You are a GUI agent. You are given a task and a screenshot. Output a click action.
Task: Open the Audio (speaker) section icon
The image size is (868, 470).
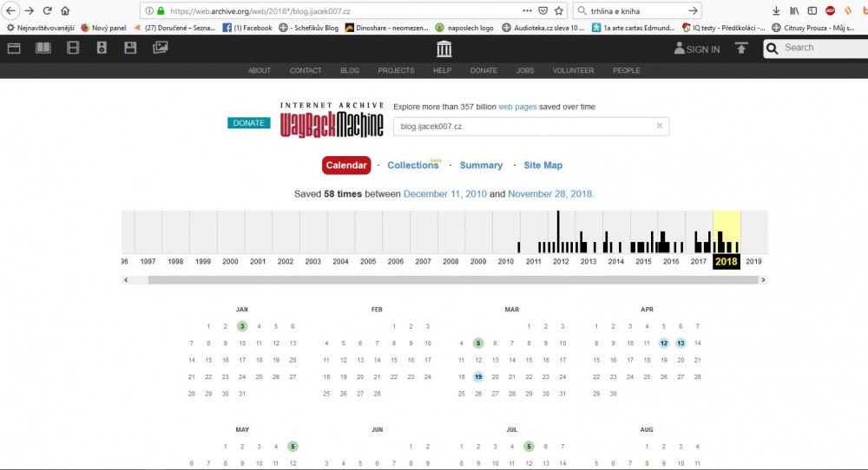102,48
